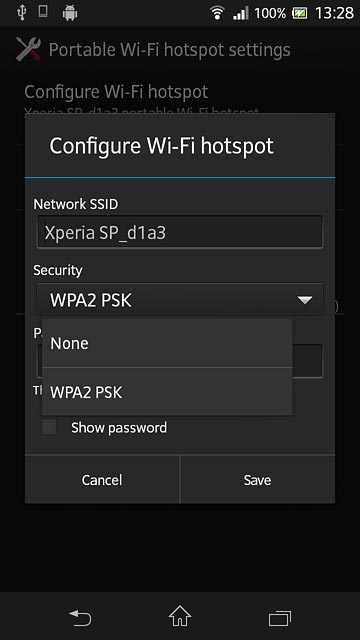Tap the wrench settings icon in header
Image resolution: width=360 pixels, height=640 pixels.
28,49
